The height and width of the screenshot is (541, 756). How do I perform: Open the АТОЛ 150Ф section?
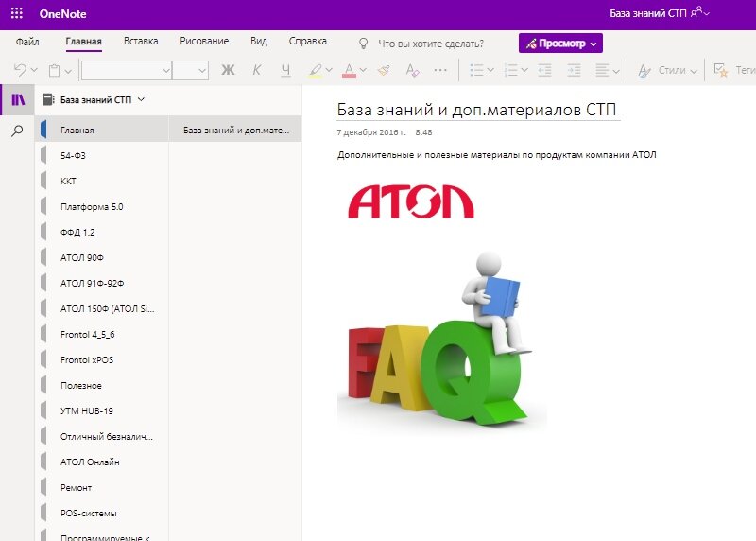tap(102, 309)
